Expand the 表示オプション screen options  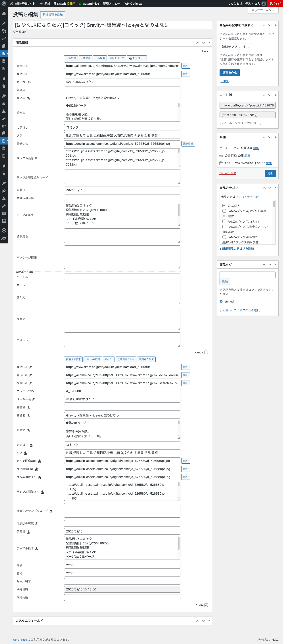(263, 10)
